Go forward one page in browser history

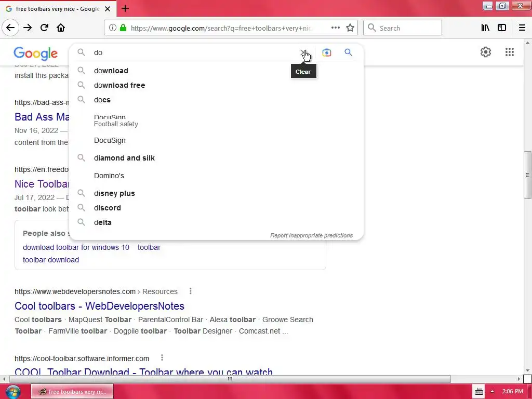coord(28,28)
